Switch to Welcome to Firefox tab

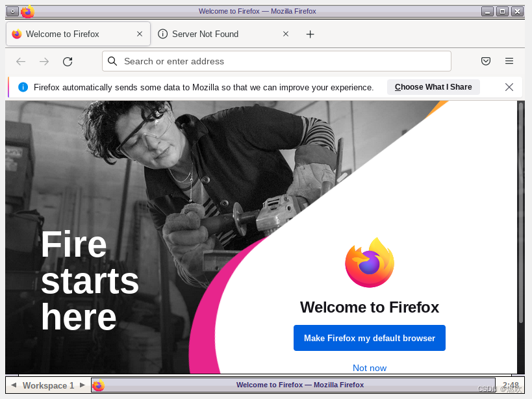coord(78,34)
